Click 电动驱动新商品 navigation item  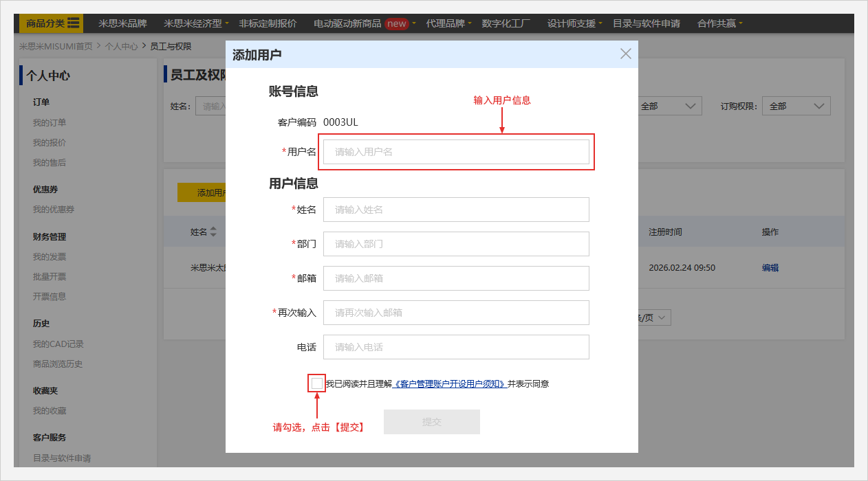click(347, 23)
